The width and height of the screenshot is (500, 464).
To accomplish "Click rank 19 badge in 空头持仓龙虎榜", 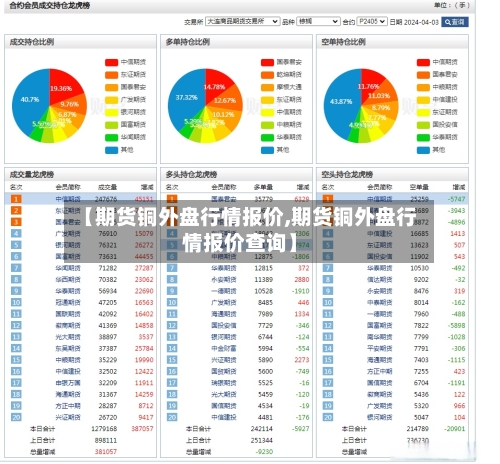I will pyautogui.click(x=328, y=406).
